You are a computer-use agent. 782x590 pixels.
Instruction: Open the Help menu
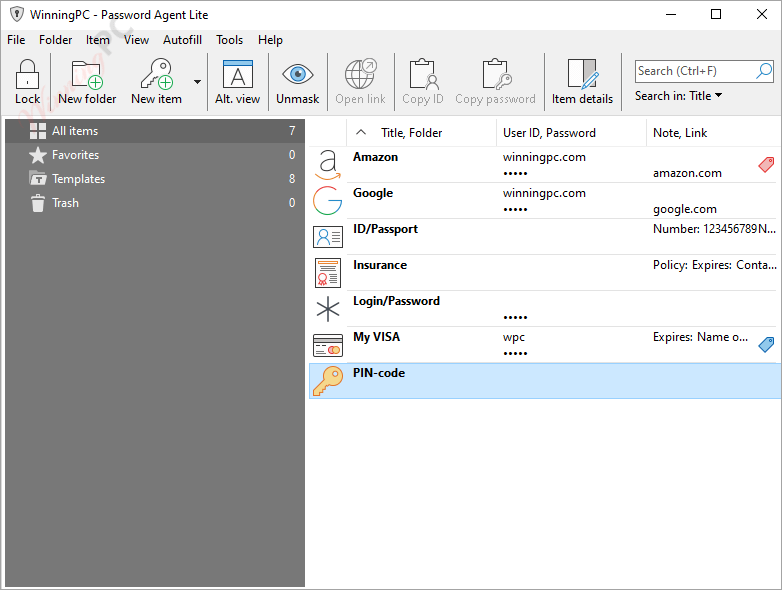click(270, 40)
